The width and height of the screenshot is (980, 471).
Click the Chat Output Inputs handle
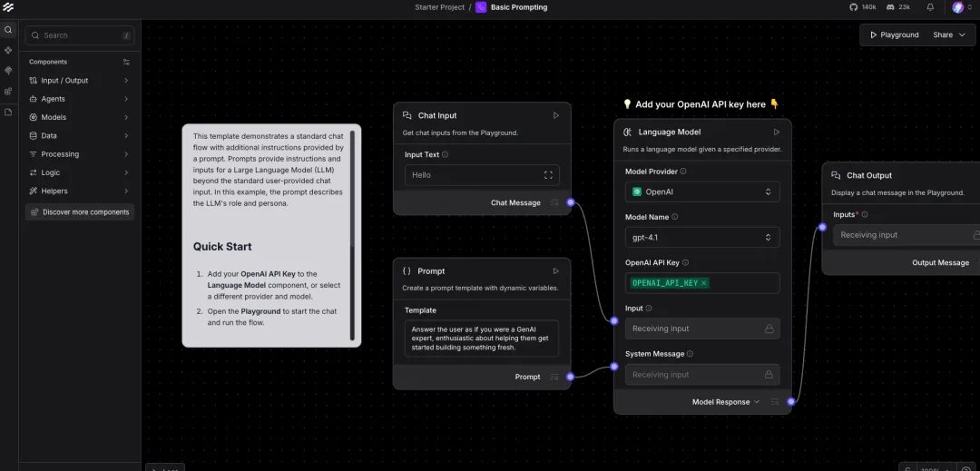coord(822,228)
